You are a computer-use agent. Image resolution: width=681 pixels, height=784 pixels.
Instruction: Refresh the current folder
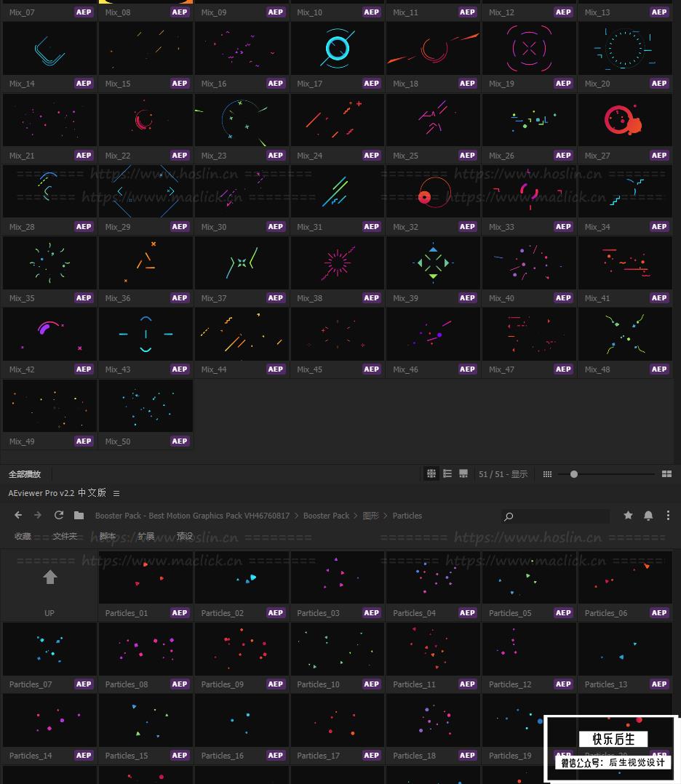tap(58, 515)
